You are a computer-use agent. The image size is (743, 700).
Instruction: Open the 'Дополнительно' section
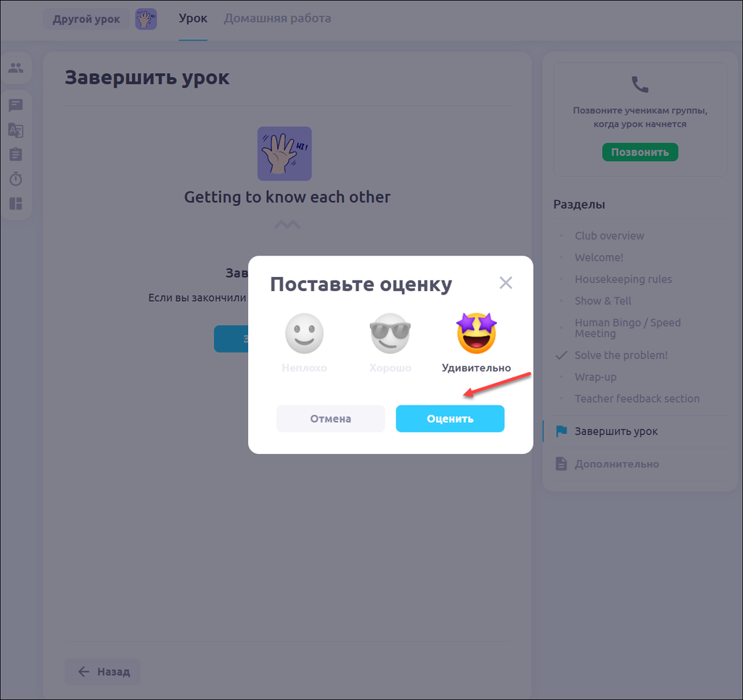click(x=617, y=464)
